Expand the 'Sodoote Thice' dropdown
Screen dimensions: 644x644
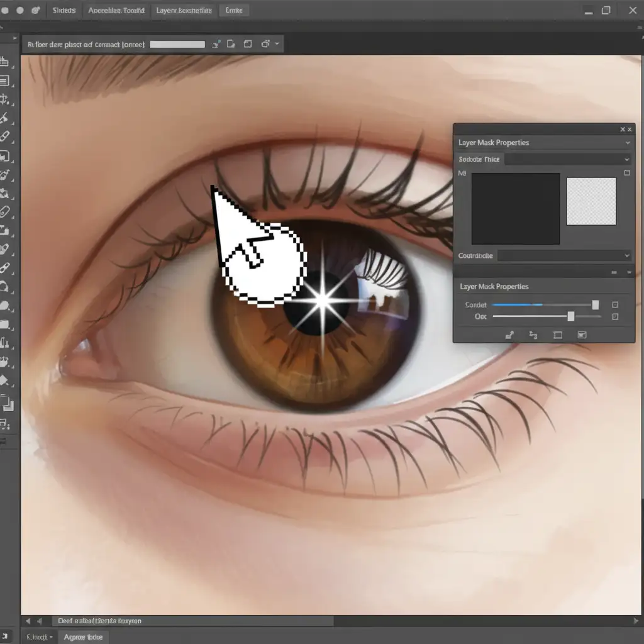point(626,160)
